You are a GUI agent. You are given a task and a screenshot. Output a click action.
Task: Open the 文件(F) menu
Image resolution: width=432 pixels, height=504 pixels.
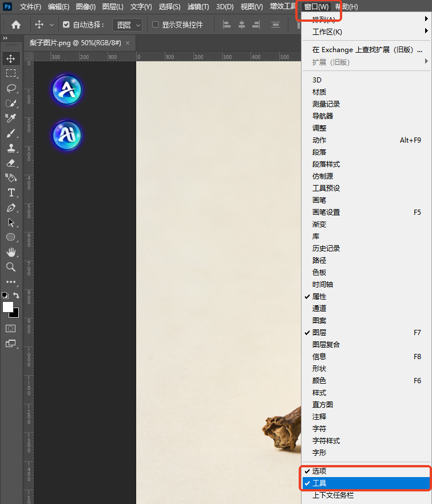pos(30,7)
